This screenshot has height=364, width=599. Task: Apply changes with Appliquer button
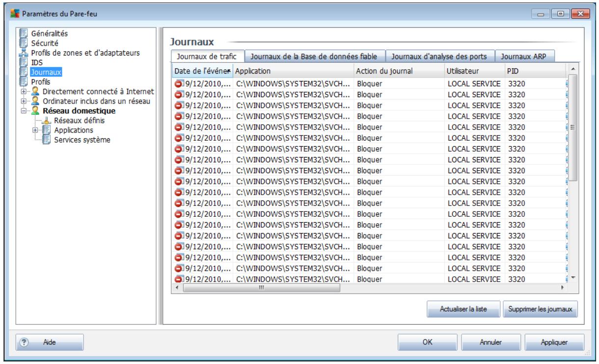[554, 341]
